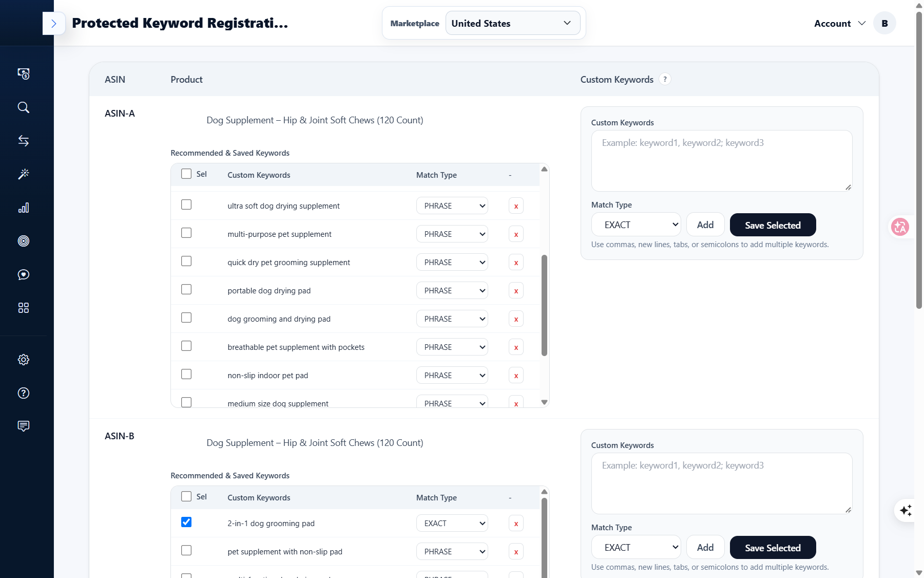The width and height of the screenshot is (924, 578).
Task: Open the search icon in sidebar
Action: [x=24, y=107]
